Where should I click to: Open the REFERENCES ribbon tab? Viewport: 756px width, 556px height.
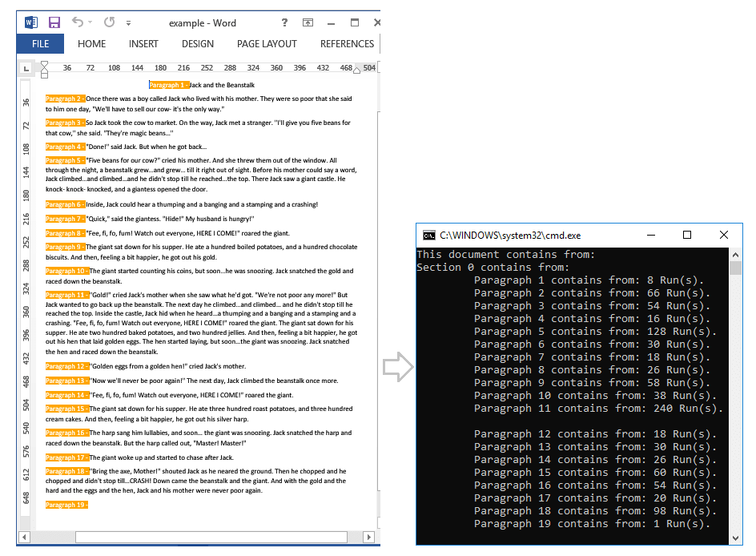pyautogui.click(x=347, y=44)
